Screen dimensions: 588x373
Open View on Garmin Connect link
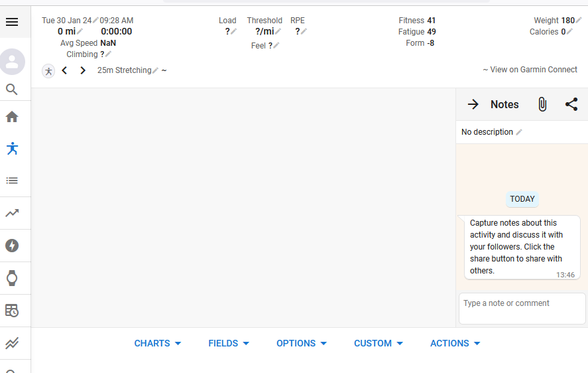(x=530, y=70)
